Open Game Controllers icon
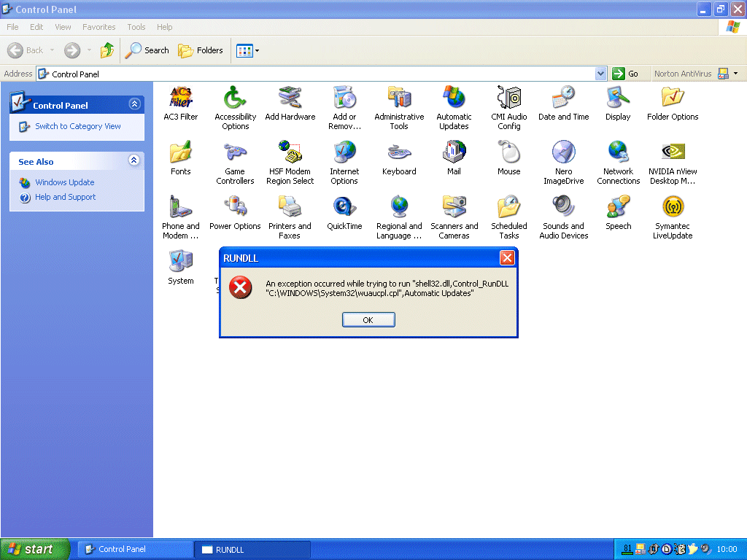This screenshot has width=747, height=560. click(x=236, y=152)
